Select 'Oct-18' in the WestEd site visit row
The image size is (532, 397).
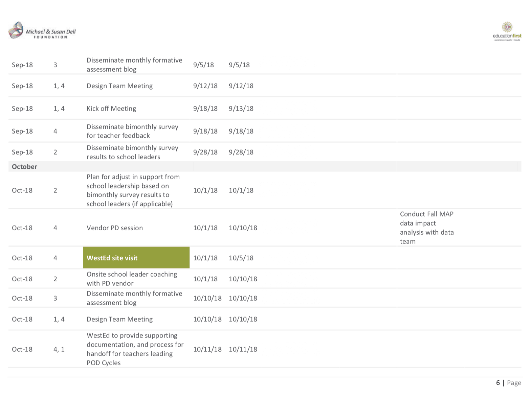[x=22, y=258]
